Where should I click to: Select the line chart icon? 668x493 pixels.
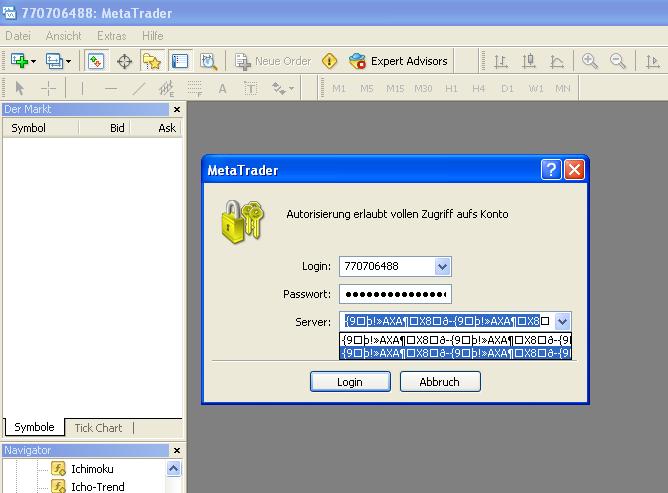(x=556, y=61)
